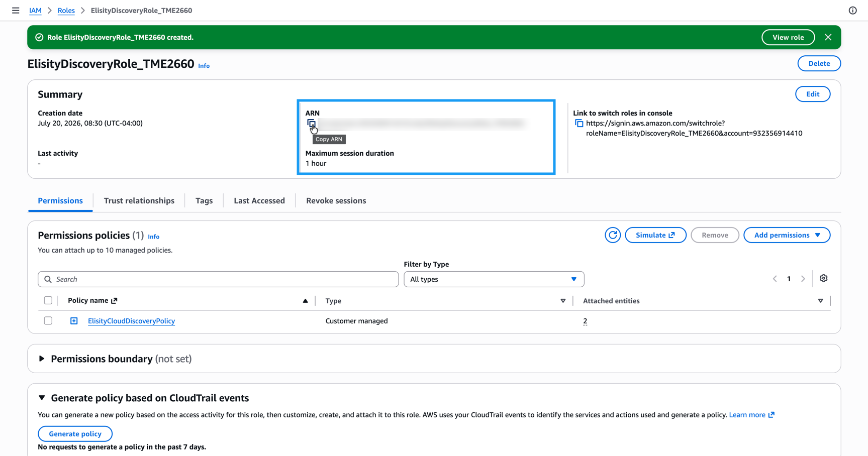Open the policy table preferences gear
This screenshot has height=456, width=868.
pos(823,279)
